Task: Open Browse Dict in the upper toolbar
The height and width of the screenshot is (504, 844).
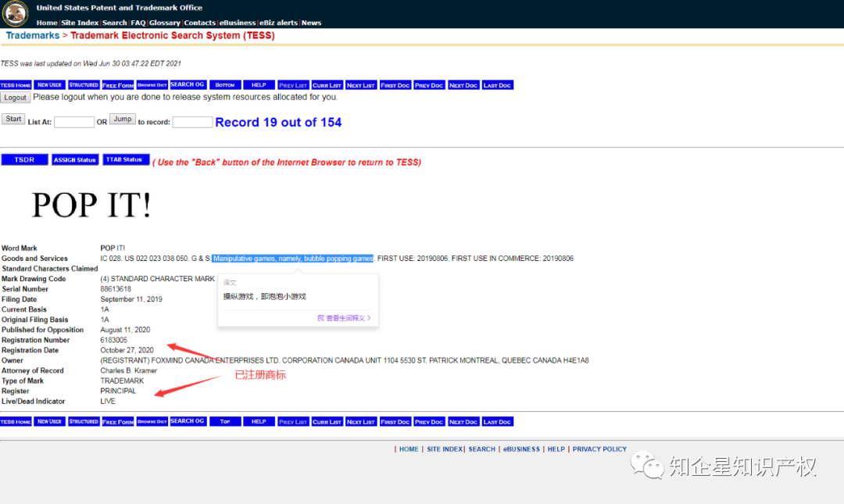Action: tap(152, 85)
